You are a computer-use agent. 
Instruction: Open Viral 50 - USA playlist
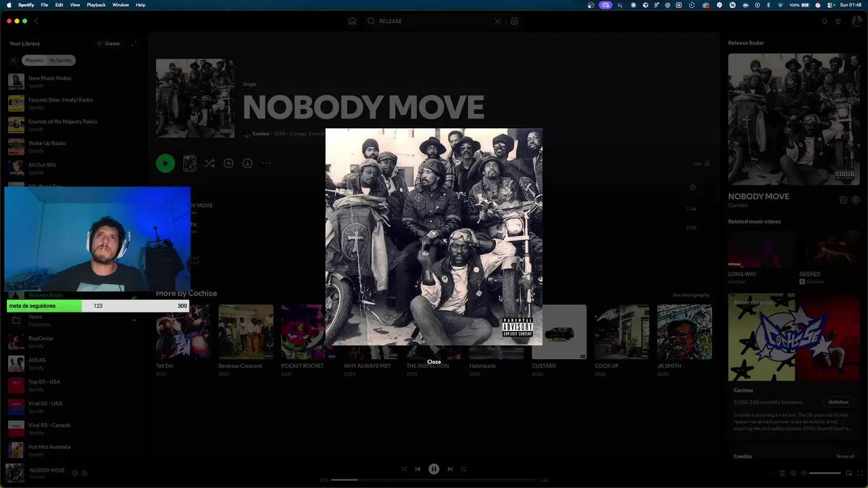pos(73,407)
